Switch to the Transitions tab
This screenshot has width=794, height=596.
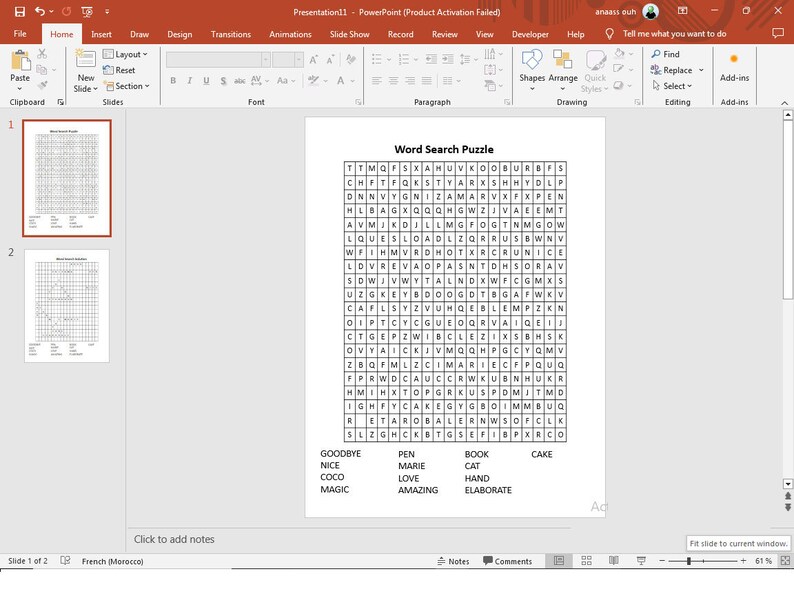[231, 34]
